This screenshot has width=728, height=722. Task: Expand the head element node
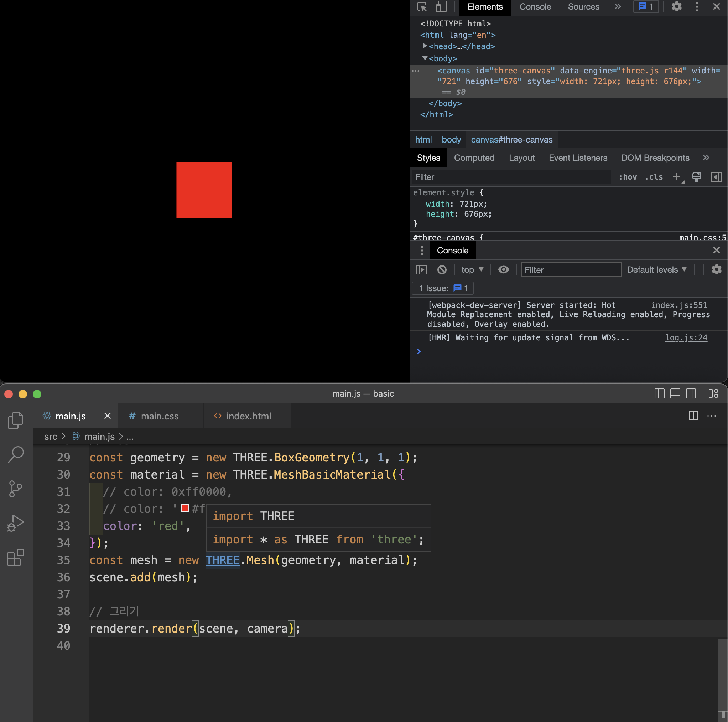(425, 46)
